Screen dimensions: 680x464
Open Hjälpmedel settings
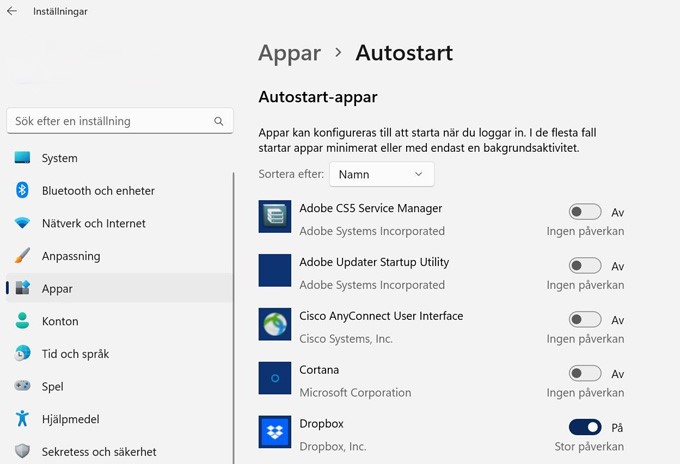tap(119, 419)
